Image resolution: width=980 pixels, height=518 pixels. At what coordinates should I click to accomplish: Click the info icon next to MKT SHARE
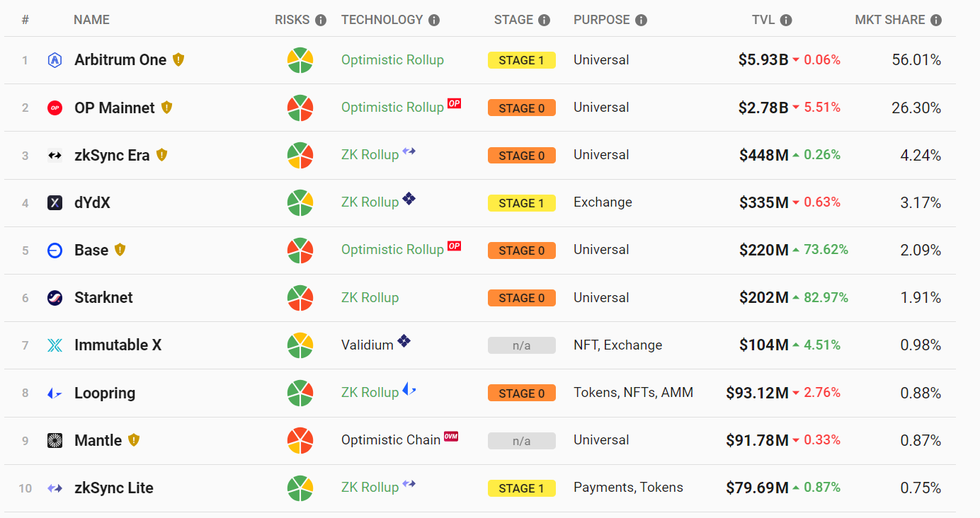936,21
